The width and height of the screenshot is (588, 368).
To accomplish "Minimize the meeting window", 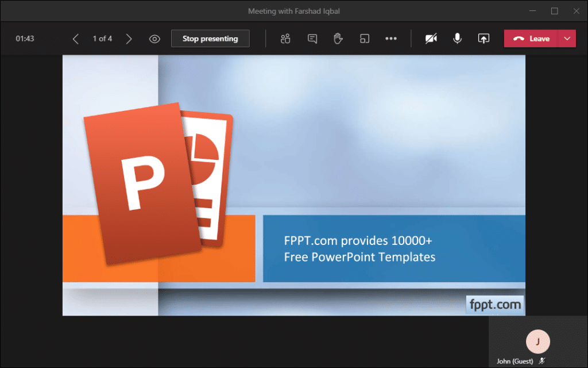I will tap(532, 11).
